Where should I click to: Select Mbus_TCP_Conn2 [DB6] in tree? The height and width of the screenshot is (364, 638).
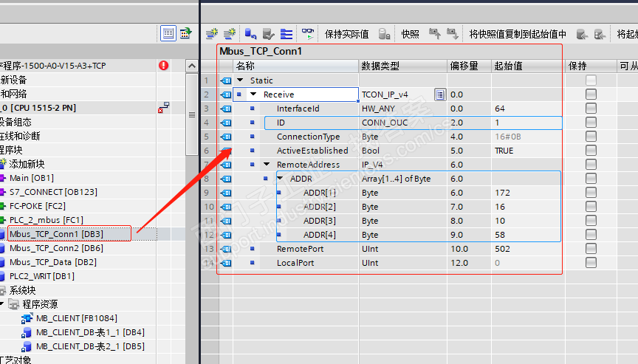click(57, 248)
